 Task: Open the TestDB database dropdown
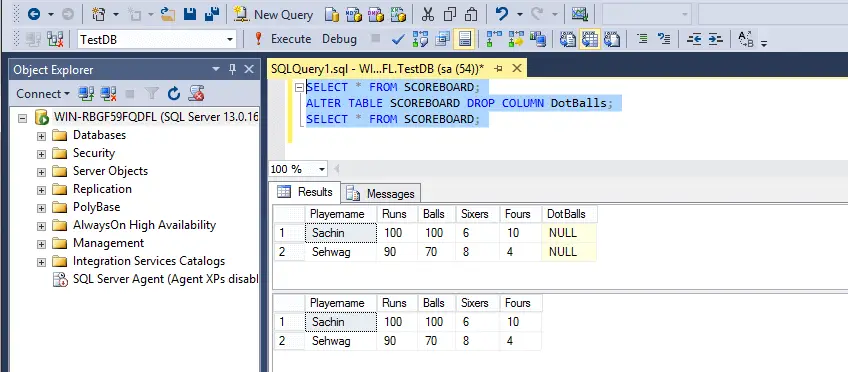click(231, 39)
